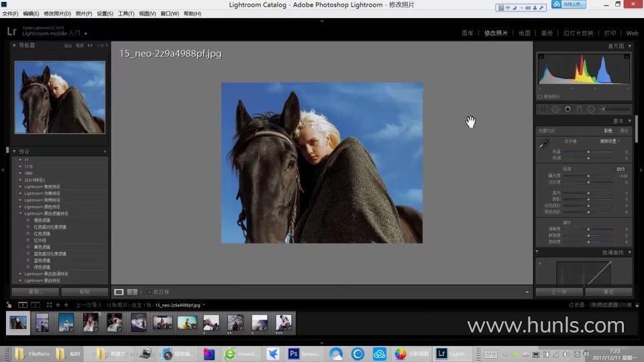Click the Reset button in right panel
The height and width of the screenshot is (362, 644).
pyautogui.click(x=608, y=292)
